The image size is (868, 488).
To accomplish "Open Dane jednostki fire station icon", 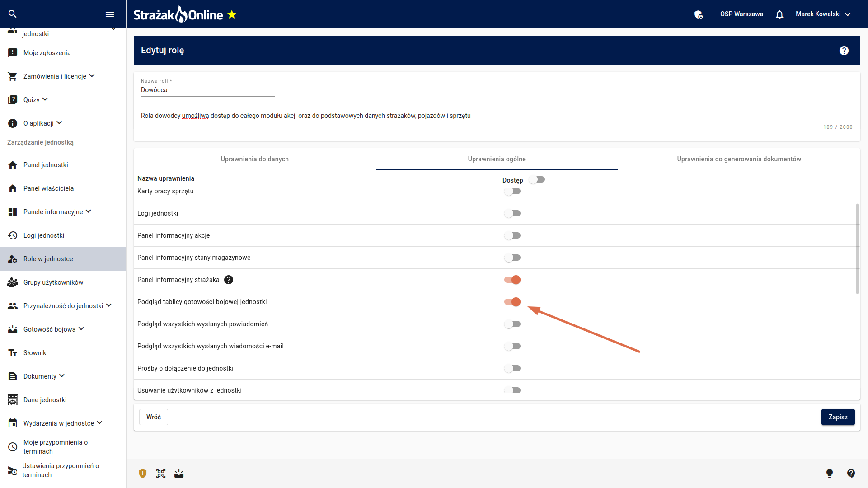I will coord(13,400).
